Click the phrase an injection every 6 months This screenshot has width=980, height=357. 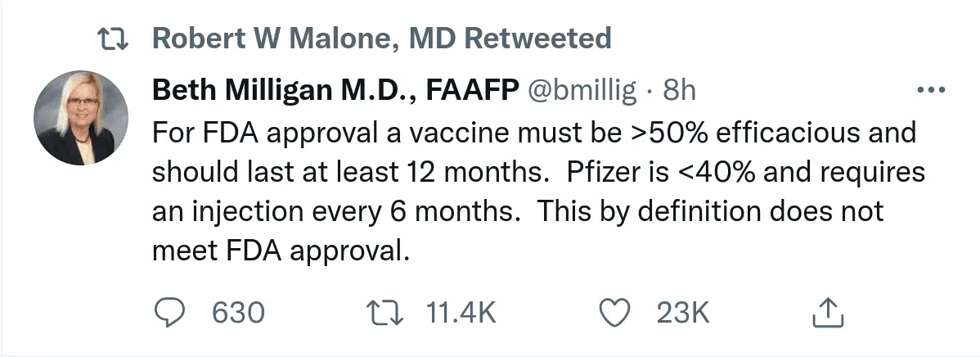click(x=337, y=211)
